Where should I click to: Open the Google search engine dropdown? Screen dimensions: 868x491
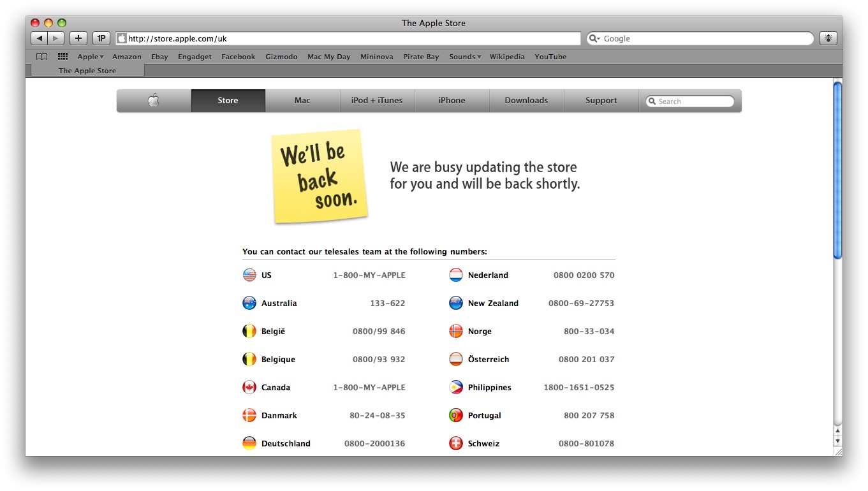594,38
